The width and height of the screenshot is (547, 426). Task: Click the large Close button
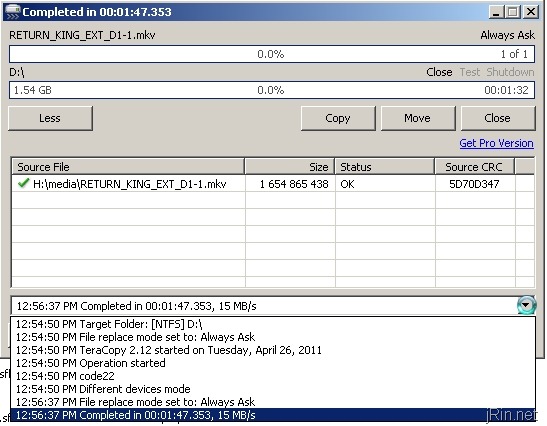(x=498, y=118)
